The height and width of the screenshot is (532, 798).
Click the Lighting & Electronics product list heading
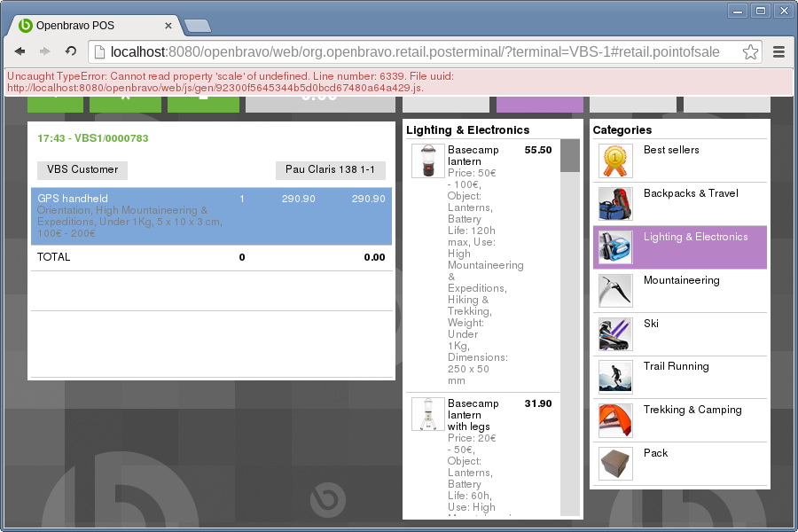pyautogui.click(x=467, y=130)
